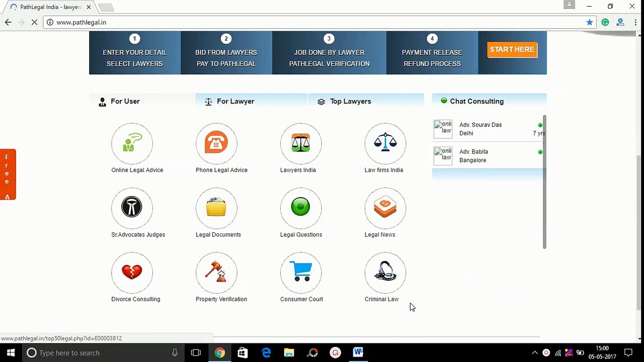Open the Chrome menu with three dots
Viewport: 644px width, 362px height.
point(636,22)
